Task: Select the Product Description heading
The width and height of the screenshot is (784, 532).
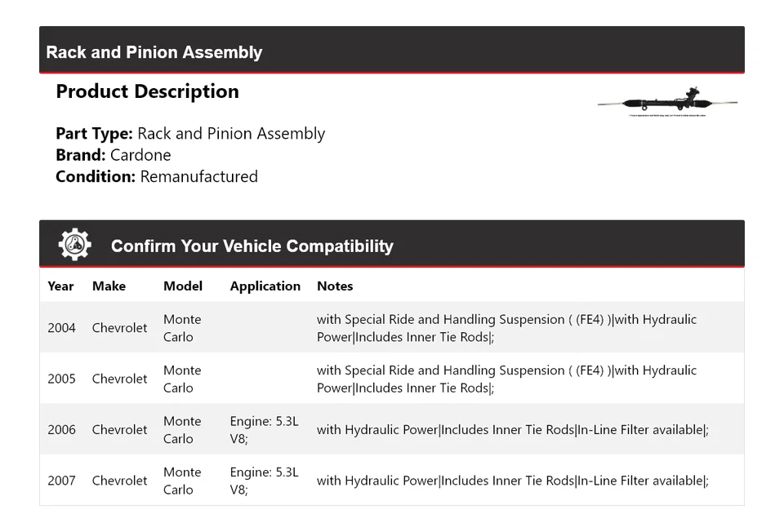Action: [x=147, y=91]
